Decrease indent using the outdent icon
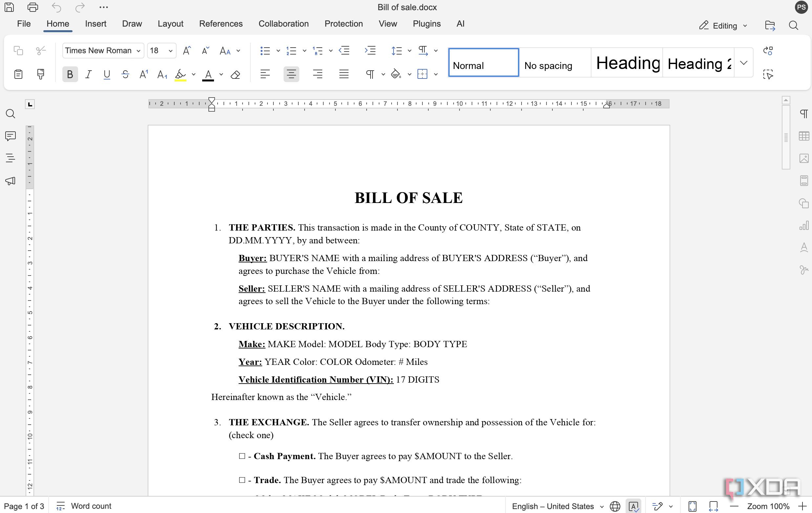This screenshot has width=812, height=513. (344, 51)
